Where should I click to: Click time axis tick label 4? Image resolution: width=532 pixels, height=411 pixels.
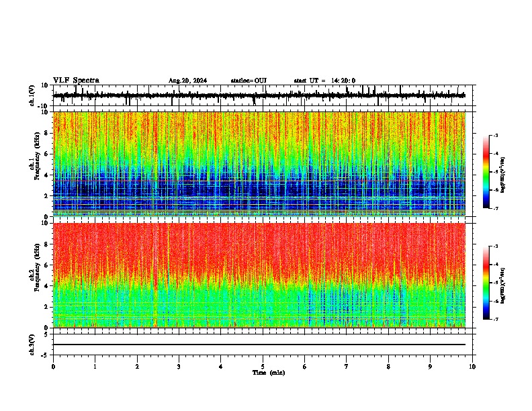(x=221, y=367)
